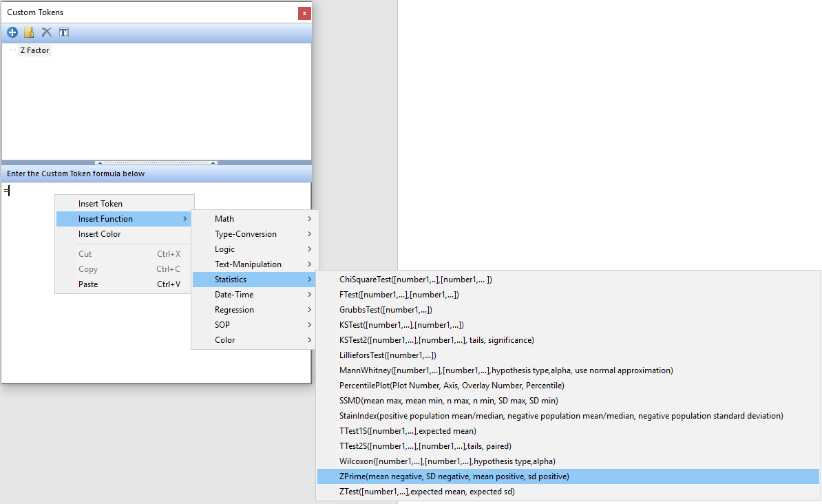This screenshot has height=504, width=822.
Task: Expand the Math functions submenu
Action: click(255, 219)
